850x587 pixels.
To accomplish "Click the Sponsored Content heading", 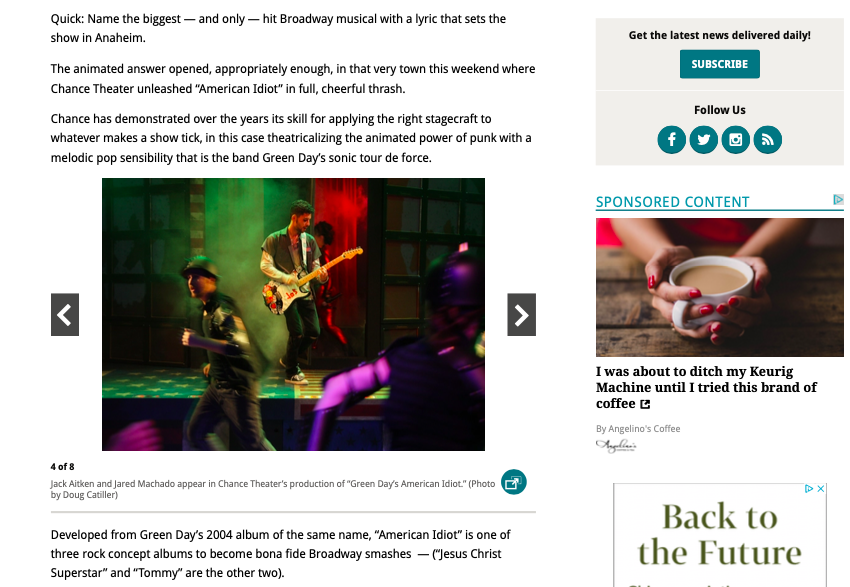I will point(672,202).
